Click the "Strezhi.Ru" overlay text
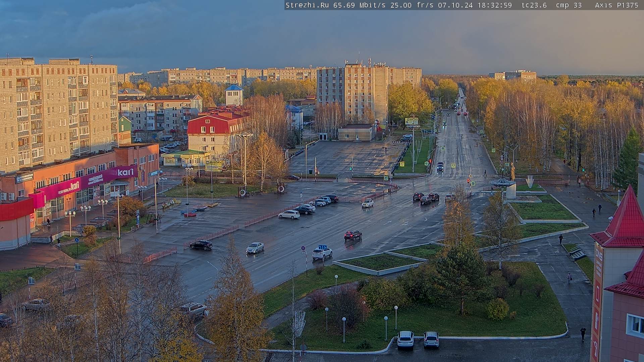The width and height of the screenshot is (644, 362). [307, 5]
